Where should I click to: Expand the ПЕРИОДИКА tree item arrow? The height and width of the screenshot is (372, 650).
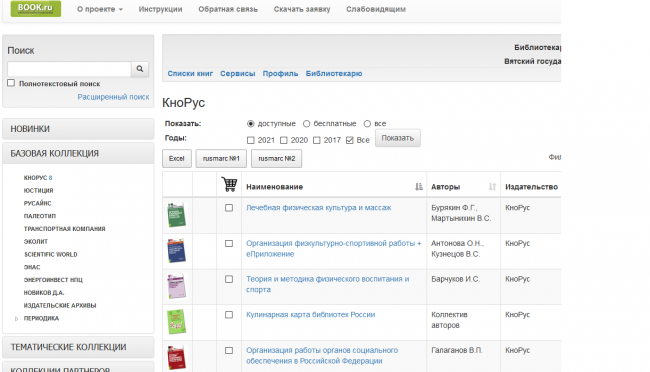coord(17,319)
